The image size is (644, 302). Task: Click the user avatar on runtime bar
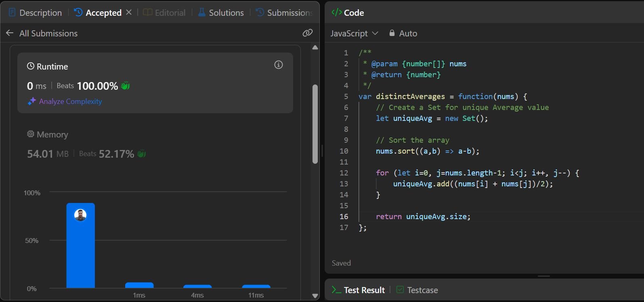point(80,215)
